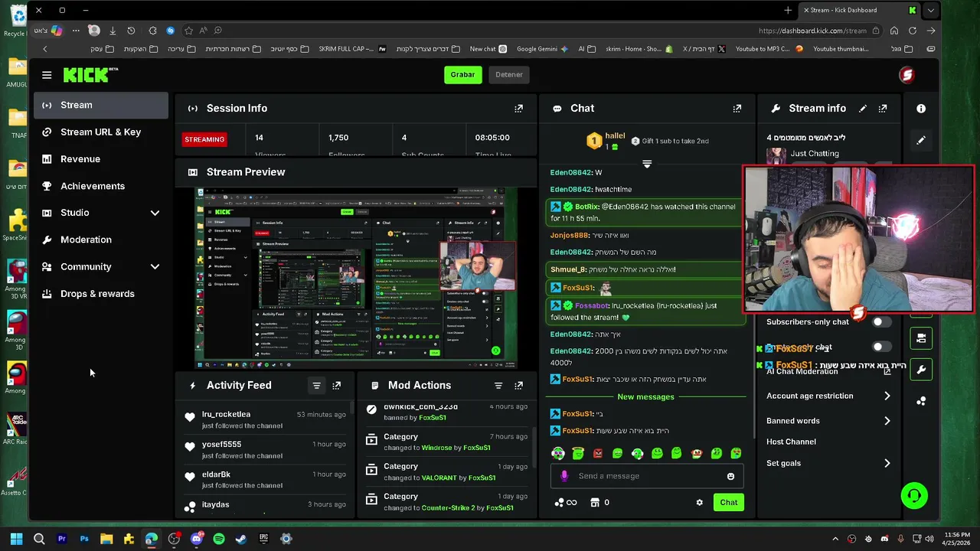The height and width of the screenshot is (551, 980).
Task: Open Stream URL & Key page
Action: [x=101, y=132]
